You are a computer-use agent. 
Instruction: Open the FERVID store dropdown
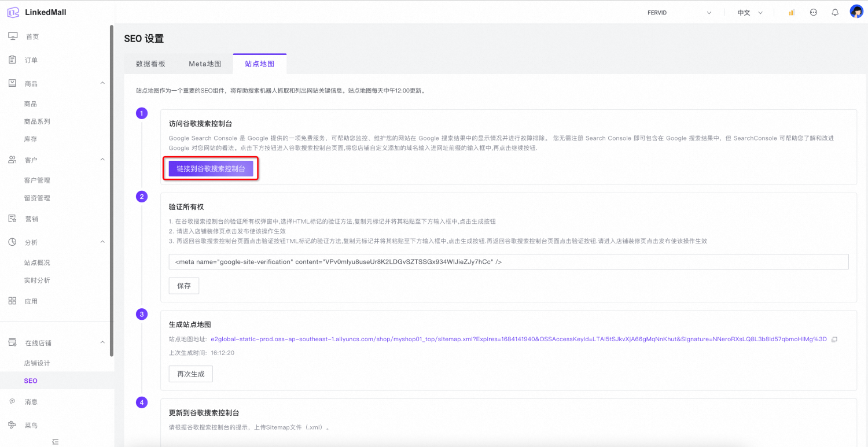coord(679,13)
